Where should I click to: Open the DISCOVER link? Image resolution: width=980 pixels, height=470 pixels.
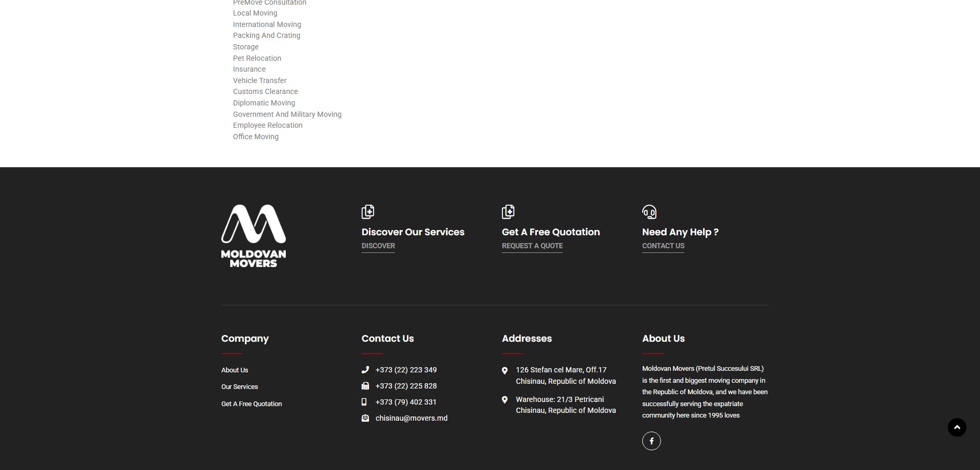[x=378, y=246]
